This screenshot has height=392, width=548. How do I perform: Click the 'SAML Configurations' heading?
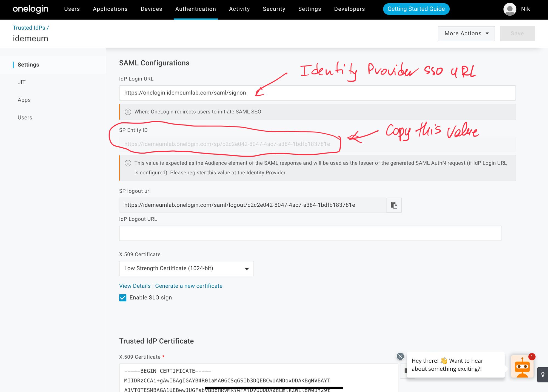(x=154, y=63)
